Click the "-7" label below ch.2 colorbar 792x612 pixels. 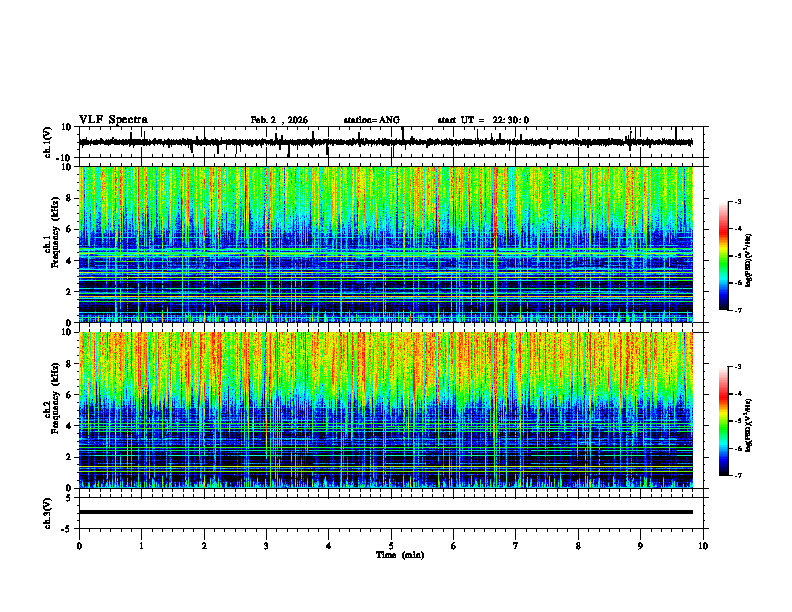click(x=737, y=476)
